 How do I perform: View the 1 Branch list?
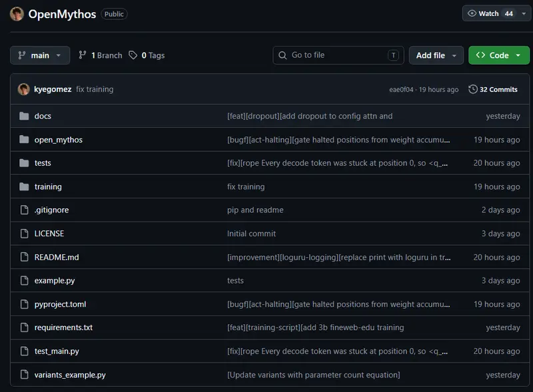click(x=101, y=55)
